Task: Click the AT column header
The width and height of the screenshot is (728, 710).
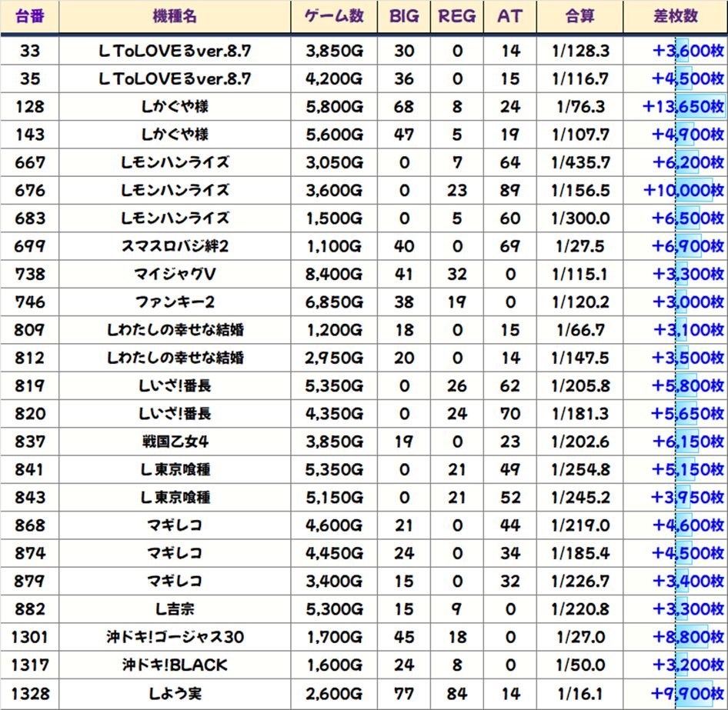Action: pyautogui.click(x=509, y=17)
